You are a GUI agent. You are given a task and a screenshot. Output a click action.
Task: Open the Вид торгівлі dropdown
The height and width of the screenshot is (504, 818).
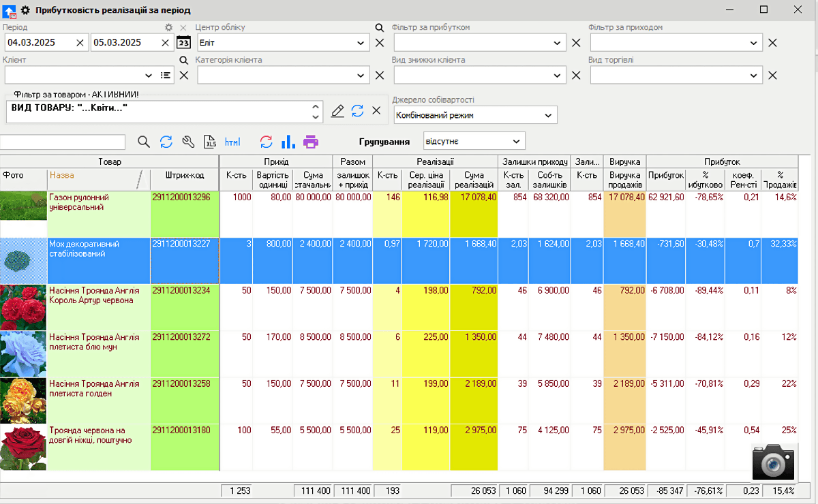[x=754, y=75]
